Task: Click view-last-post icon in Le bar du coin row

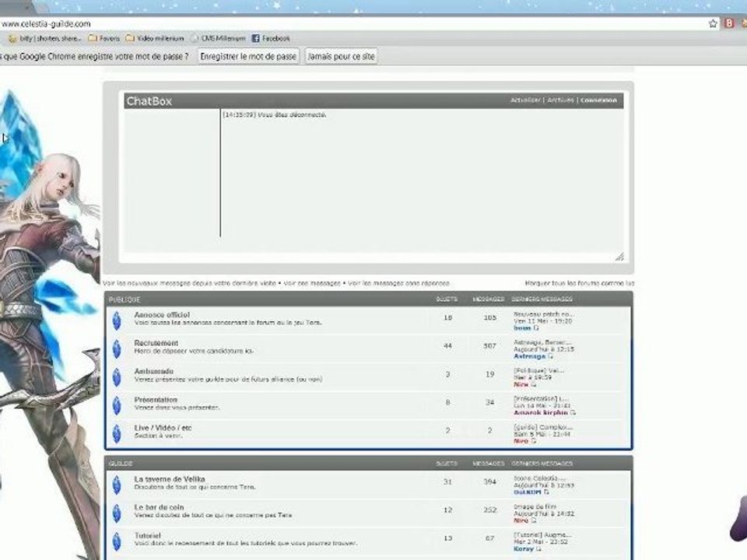Action: click(x=533, y=520)
